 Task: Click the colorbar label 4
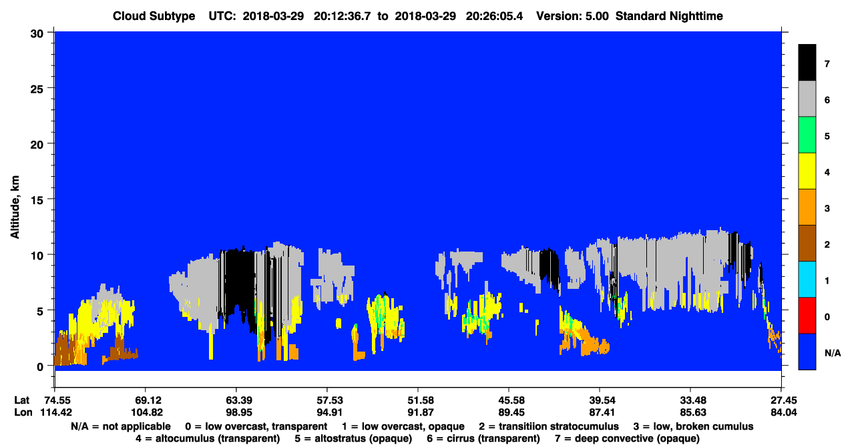(827, 172)
